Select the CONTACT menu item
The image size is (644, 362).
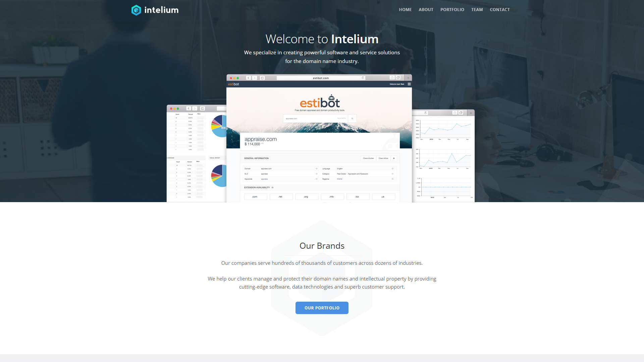[500, 9]
